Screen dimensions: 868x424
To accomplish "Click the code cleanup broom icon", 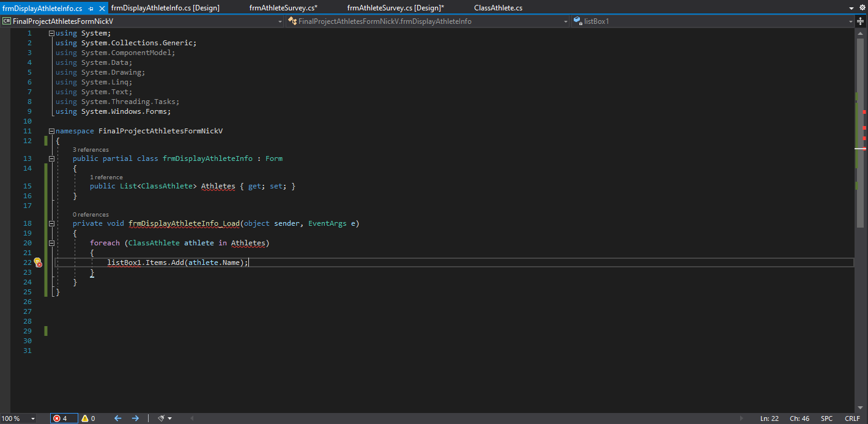I will pos(161,418).
